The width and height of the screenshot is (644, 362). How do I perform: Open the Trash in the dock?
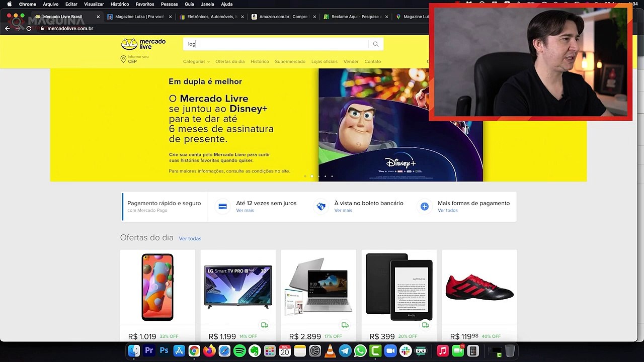point(510,351)
